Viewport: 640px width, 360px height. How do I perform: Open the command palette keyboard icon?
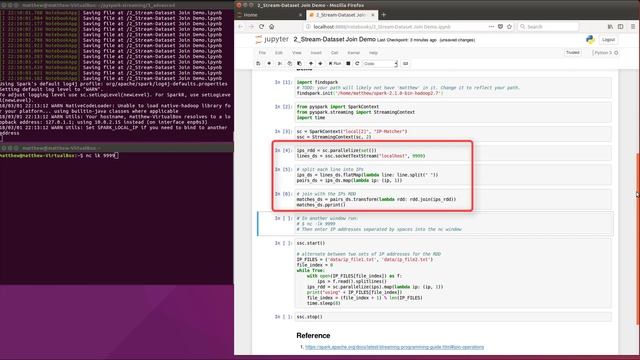tap(405, 64)
